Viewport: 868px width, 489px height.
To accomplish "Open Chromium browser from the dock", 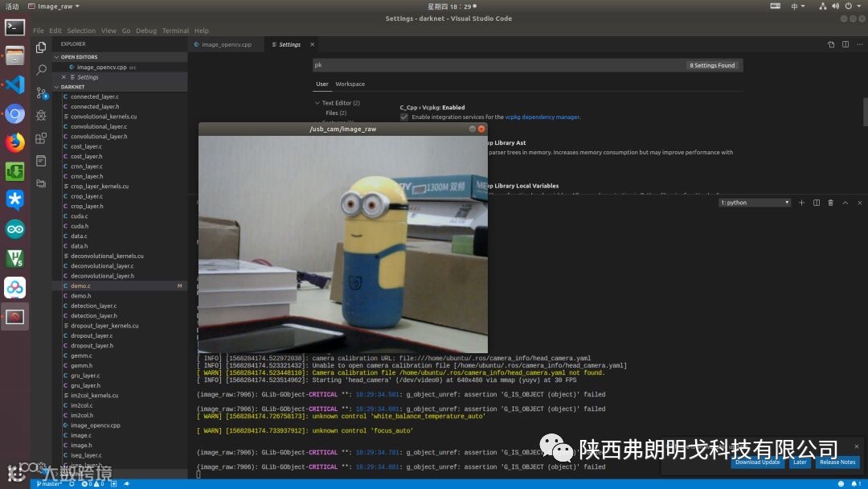I will pyautogui.click(x=15, y=114).
